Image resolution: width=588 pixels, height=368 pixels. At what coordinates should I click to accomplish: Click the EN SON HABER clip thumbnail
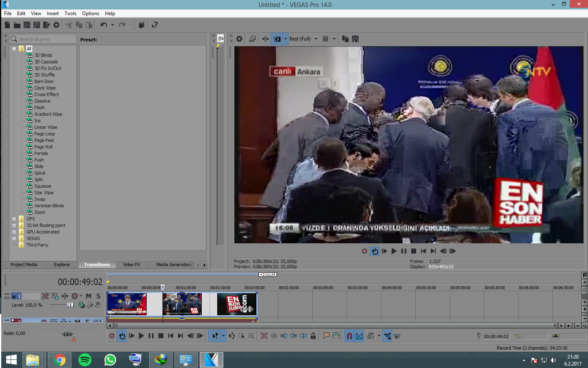coord(237,304)
